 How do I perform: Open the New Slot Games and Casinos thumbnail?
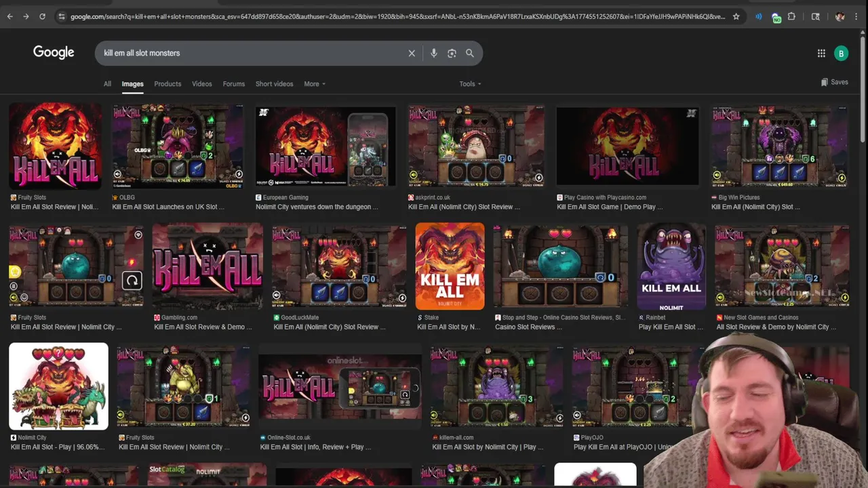pyautogui.click(x=782, y=266)
